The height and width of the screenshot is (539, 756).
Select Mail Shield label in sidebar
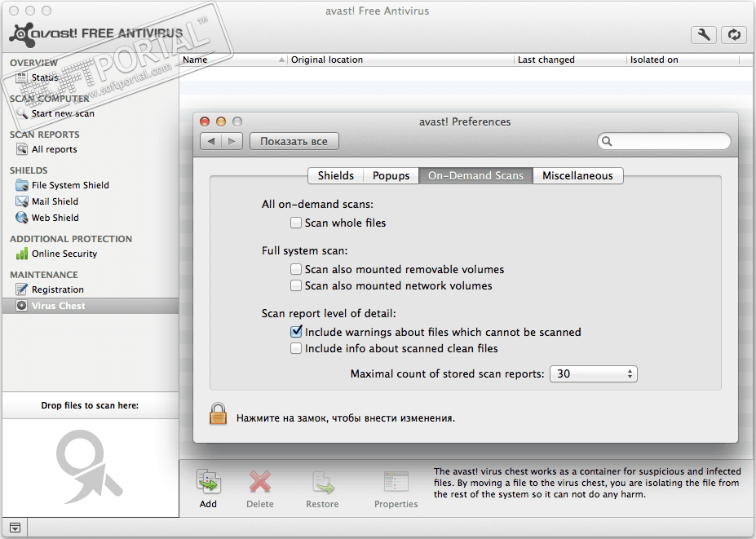click(x=55, y=201)
